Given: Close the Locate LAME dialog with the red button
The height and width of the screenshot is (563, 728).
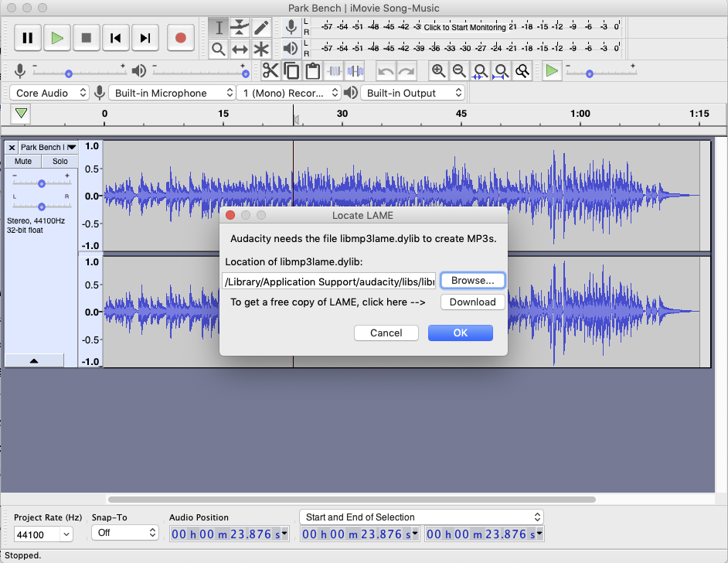Looking at the screenshot, I should coord(230,215).
